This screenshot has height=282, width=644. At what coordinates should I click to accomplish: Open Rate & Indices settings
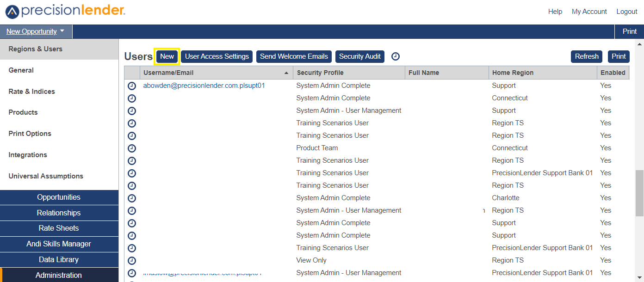[x=59, y=92]
